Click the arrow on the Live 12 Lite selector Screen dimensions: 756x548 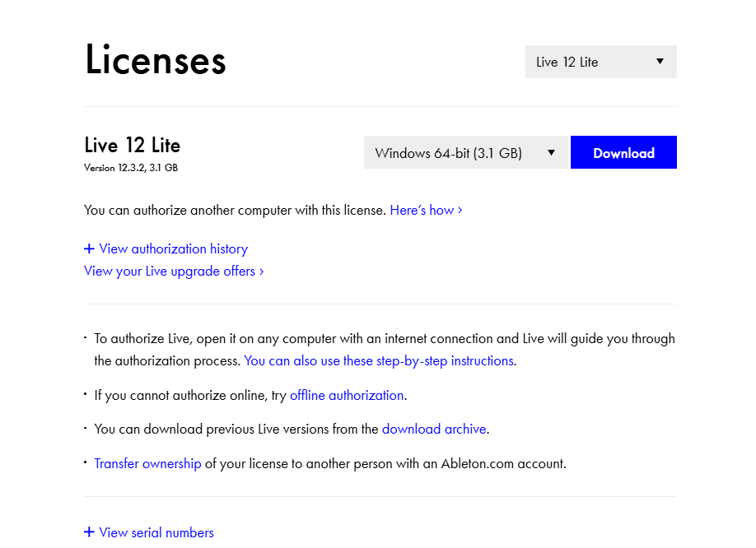coord(660,62)
